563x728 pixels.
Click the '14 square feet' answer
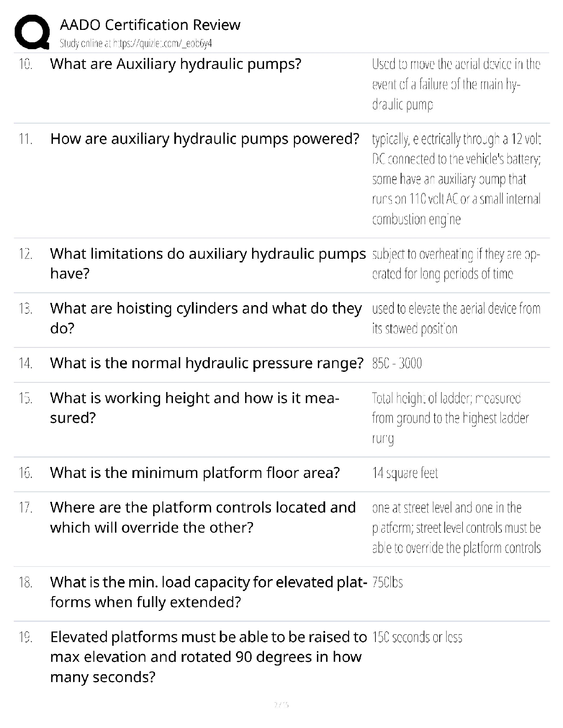pyautogui.click(x=405, y=473)
